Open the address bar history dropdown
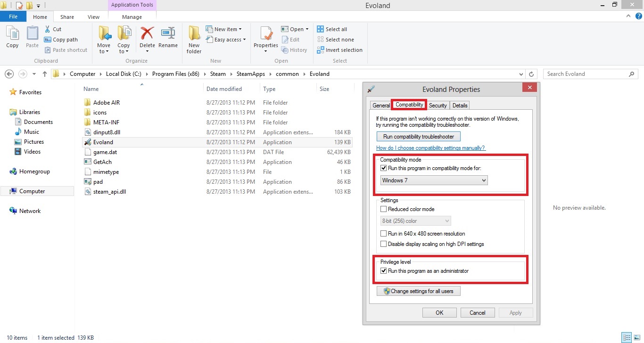 click(521, 74)
